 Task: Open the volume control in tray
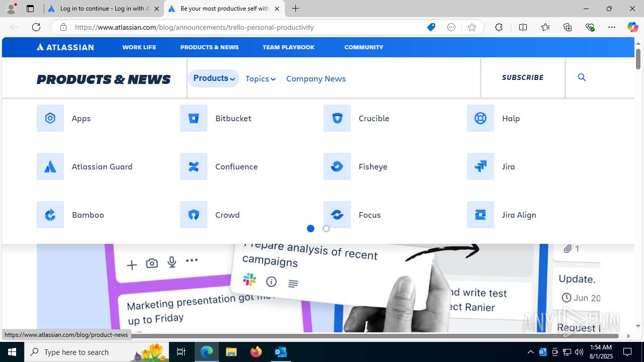pos(579,352)
